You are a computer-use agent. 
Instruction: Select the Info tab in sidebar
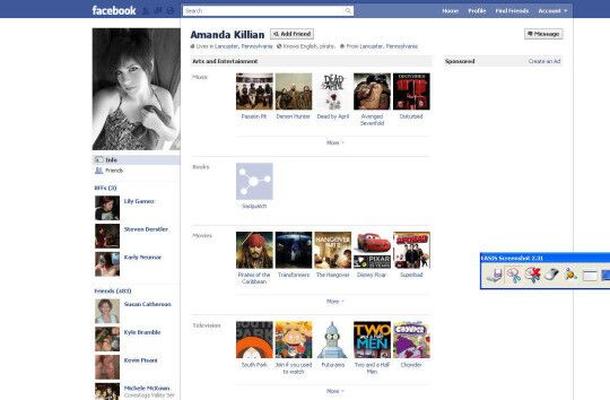[x=136, y=160]
